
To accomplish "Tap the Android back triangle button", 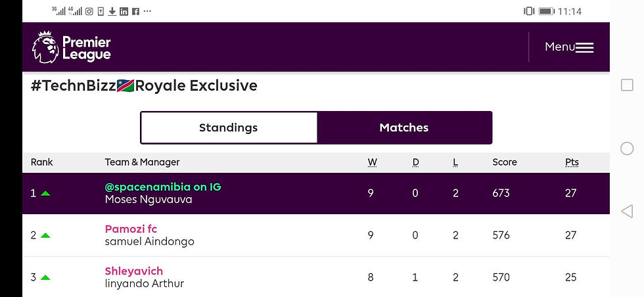I will click(627, 211).
